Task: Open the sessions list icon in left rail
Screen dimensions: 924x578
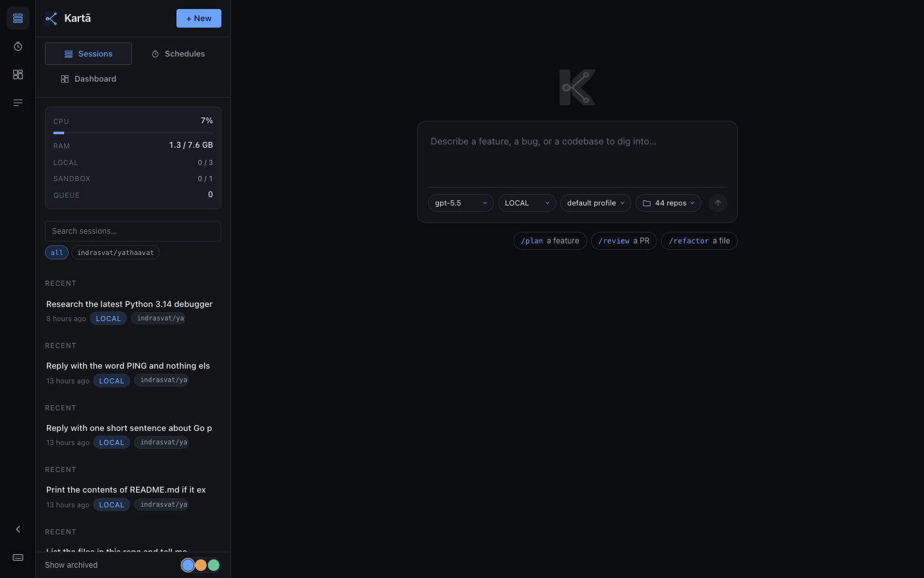Action: (18, 18)
